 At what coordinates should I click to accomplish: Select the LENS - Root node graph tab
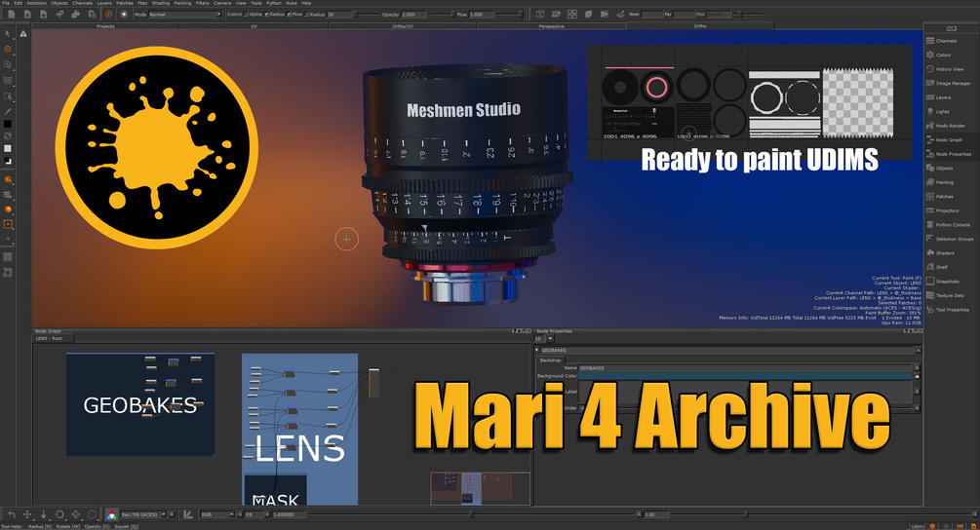[x=53, y=338]
